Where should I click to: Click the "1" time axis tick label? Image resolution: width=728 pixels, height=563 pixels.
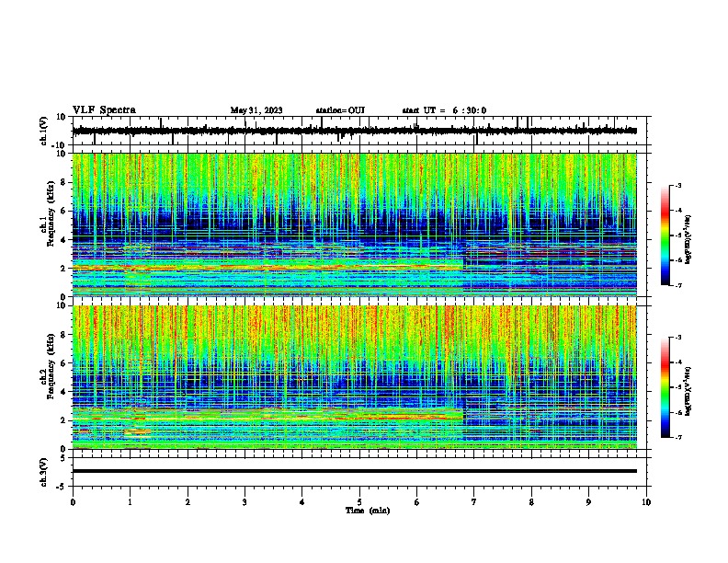pyautogui.click(x=130, y=502)
